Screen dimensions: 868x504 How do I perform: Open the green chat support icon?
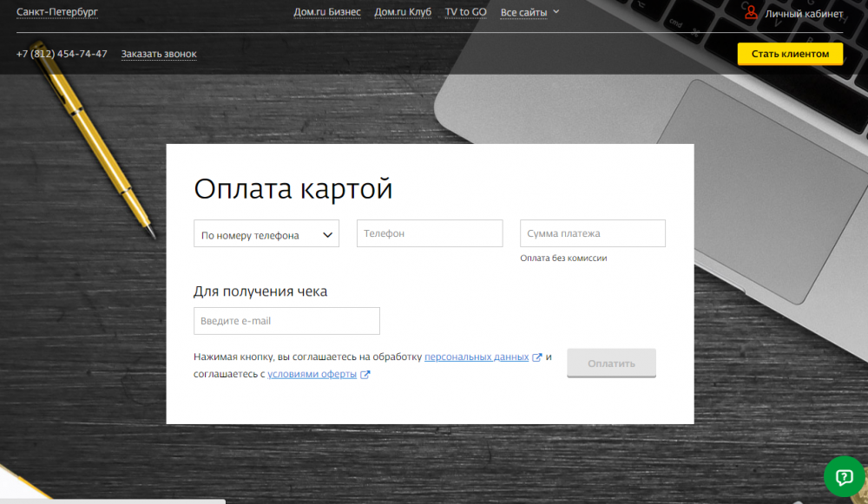[844, 476]
